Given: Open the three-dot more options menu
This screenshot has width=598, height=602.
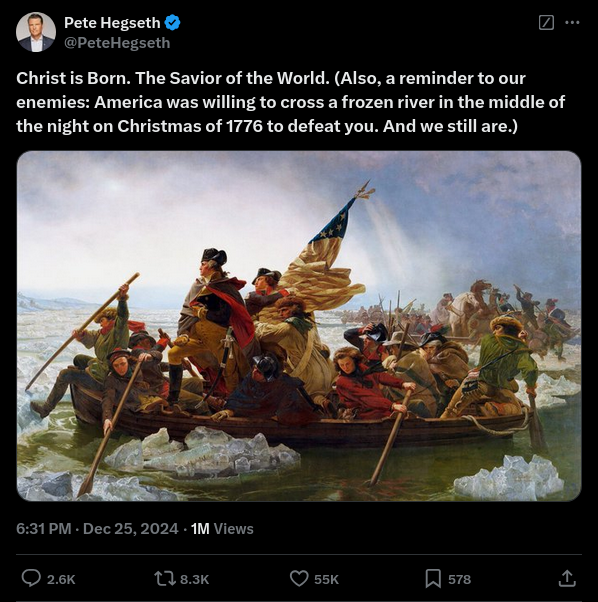Looking at the screenshot, I should tap(572, 22).
